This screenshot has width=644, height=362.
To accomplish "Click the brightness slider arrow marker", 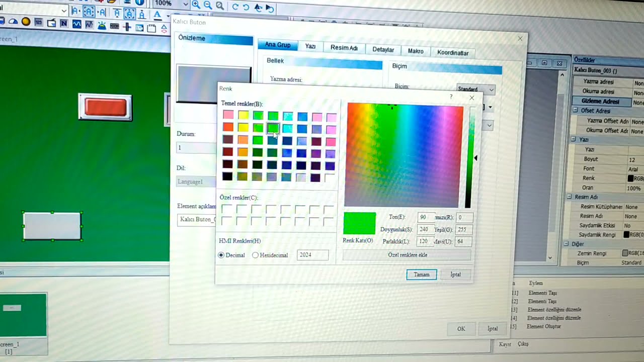I will pyautogui.click(x=475, y=158).
